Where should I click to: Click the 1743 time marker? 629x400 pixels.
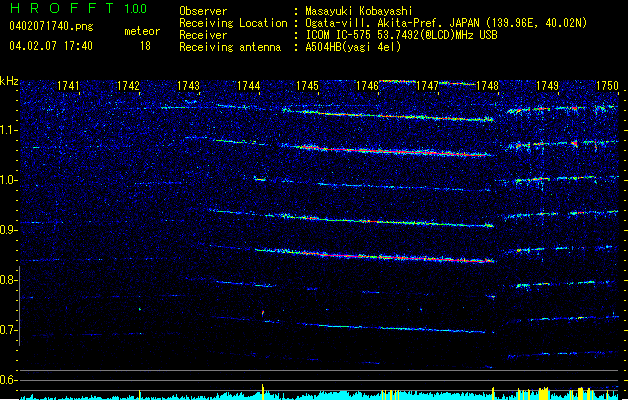point(188,86)
